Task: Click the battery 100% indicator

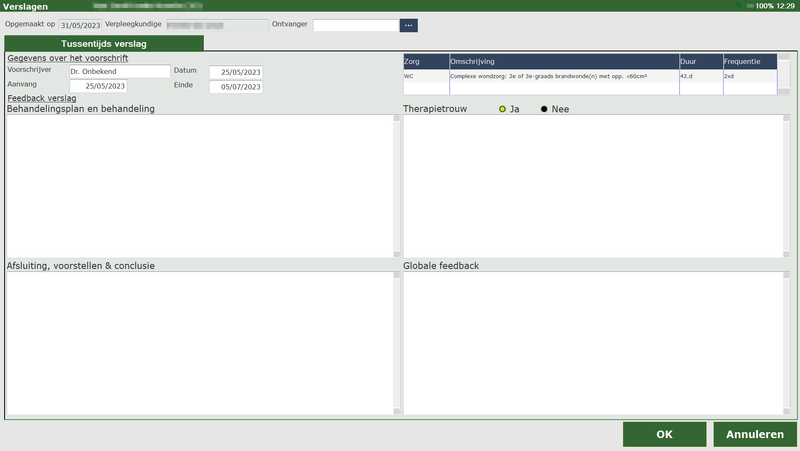Action: (759, 6)
